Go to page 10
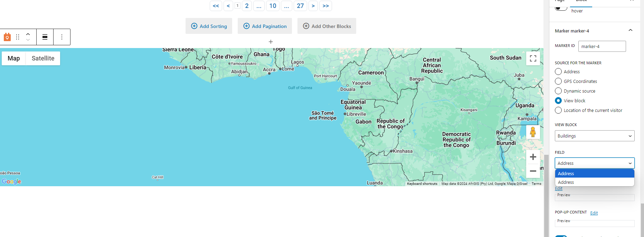The height and width of the screenshot is (237, 644). point(273,6)
